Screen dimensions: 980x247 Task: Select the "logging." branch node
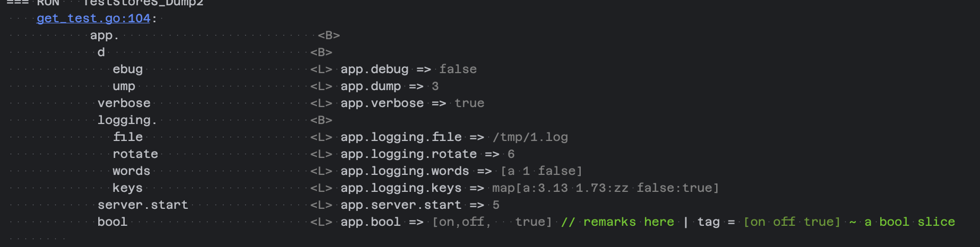point(127,120)
